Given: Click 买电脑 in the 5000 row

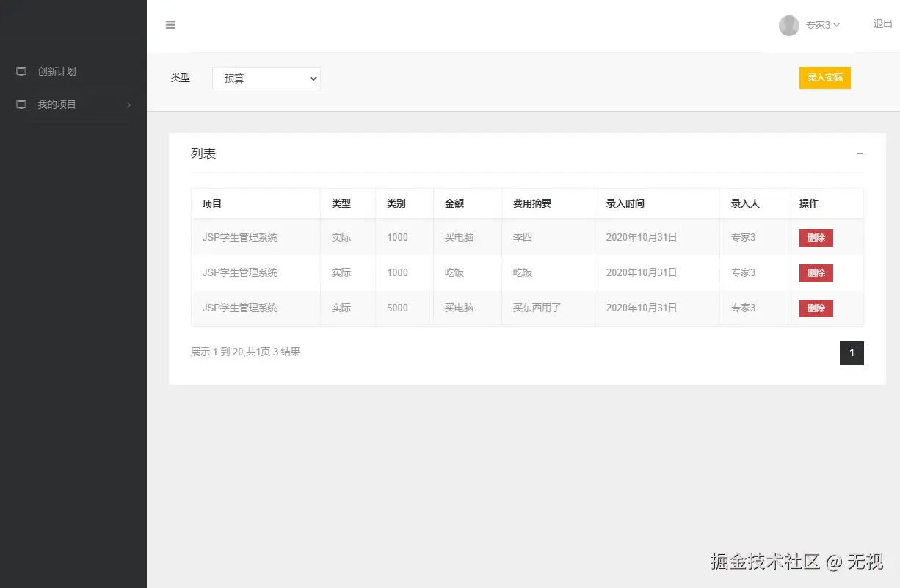Looking at the screenshot, I should point(459,308).
